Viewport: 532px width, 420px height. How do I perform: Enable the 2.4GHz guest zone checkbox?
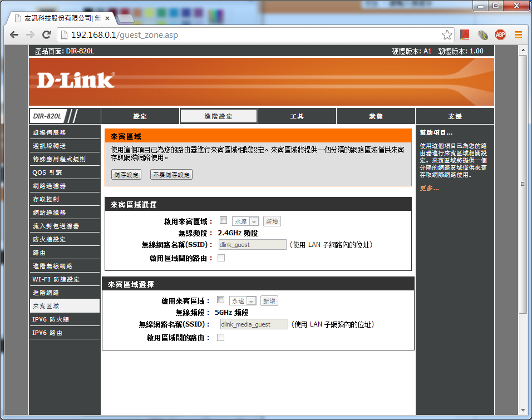[x=224, y=220]
